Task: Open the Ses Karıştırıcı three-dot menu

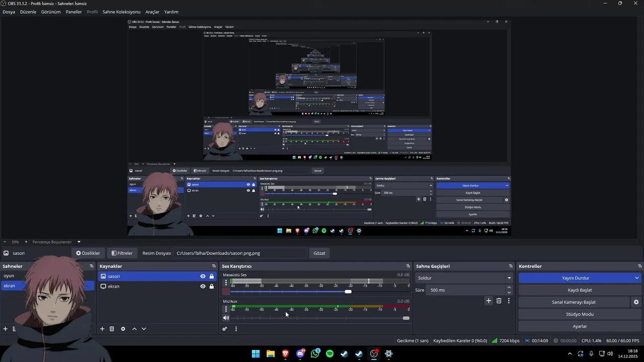Action: click(236, 329)
